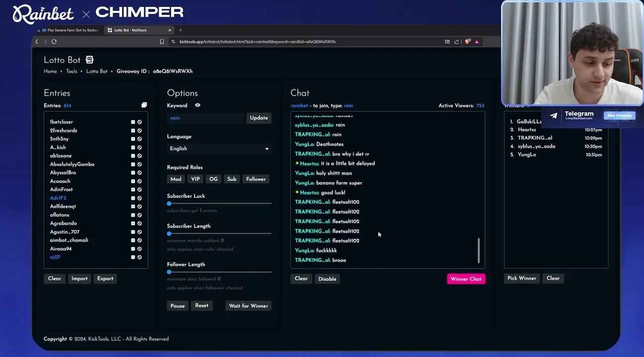Click See Promos button on Telegram banner
Image resolution: width=644 pixels, height=357 pixels.
[x=619, y=116]
